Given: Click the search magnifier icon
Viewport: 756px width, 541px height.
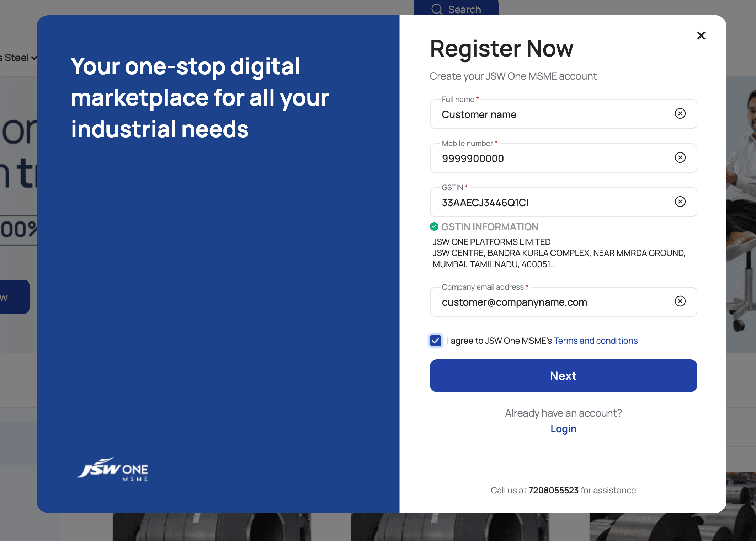Looking at the screenshot, I should [437, 9].
